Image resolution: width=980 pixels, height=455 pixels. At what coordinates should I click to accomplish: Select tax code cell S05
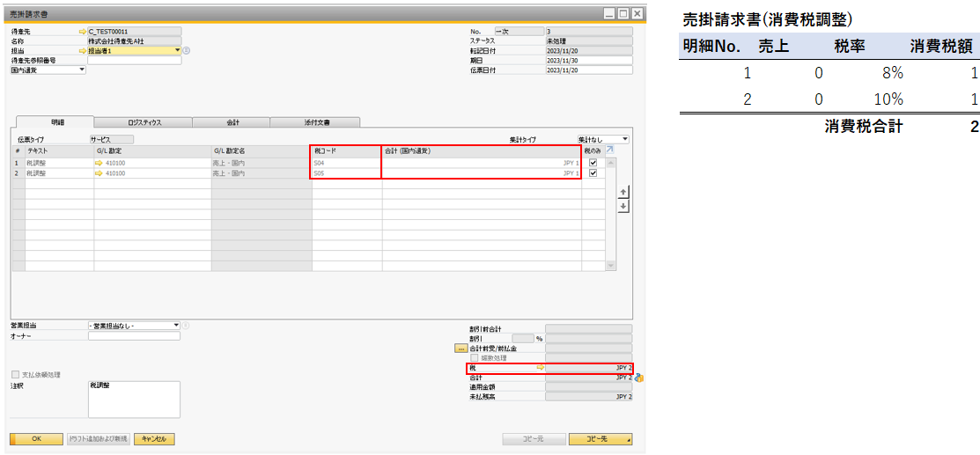coord(347,173)
